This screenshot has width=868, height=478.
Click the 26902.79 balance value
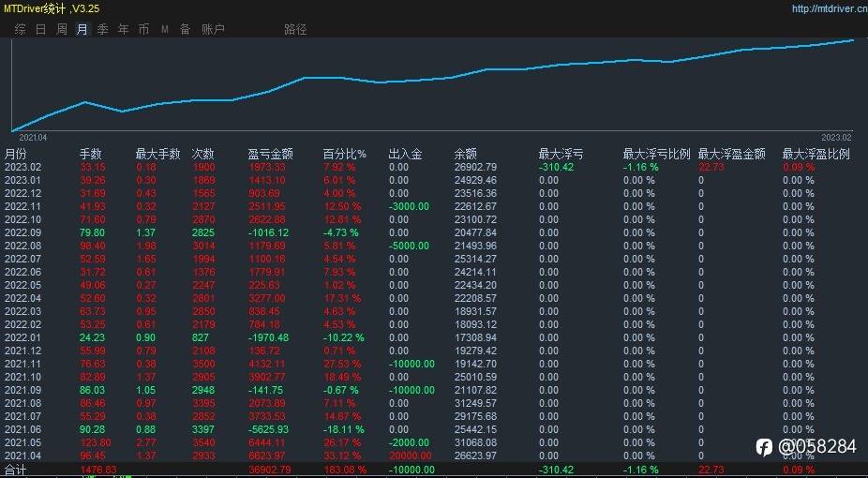pos(475,167)
